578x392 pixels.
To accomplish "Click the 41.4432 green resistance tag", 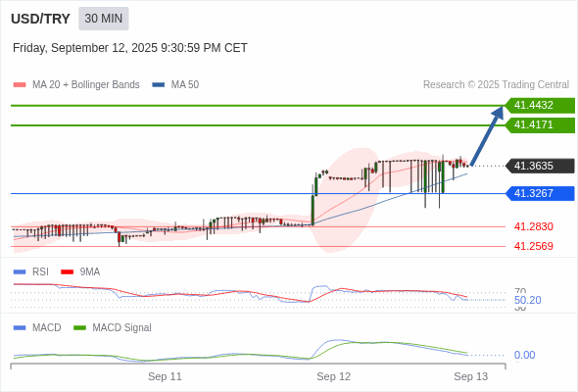I will pos(540,106).
